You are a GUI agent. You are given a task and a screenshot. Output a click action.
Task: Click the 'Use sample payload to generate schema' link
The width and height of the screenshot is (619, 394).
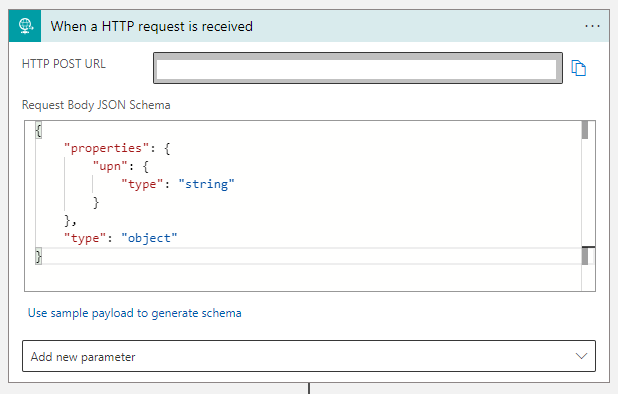(x=135, y=313)
